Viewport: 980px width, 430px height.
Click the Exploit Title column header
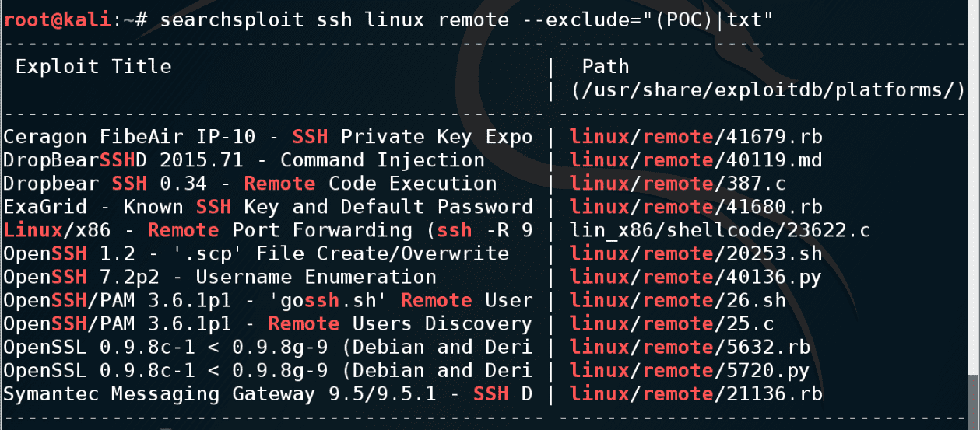(x=93, y=66)
